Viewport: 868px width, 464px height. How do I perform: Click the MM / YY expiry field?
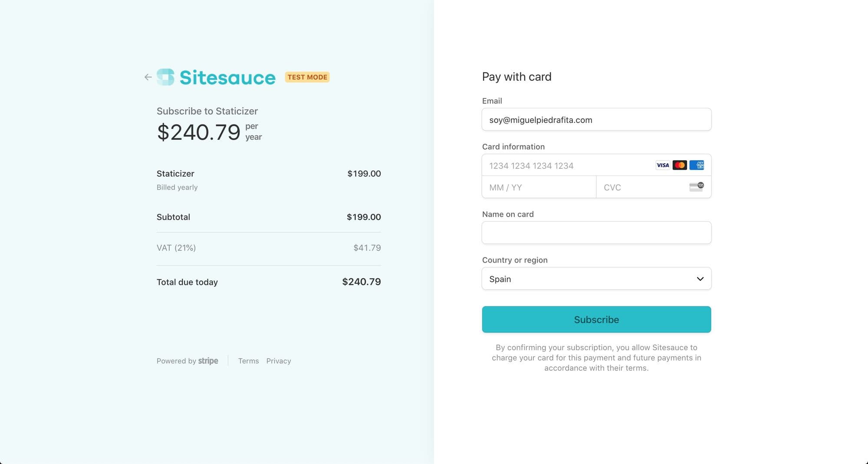pyautogui.click(x=539, y=187)
